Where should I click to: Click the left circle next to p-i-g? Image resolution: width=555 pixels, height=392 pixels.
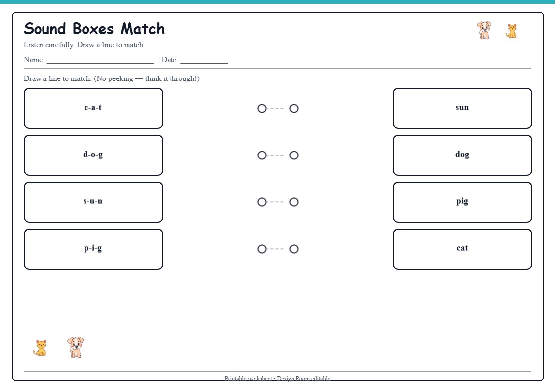(x=262, y=249)
